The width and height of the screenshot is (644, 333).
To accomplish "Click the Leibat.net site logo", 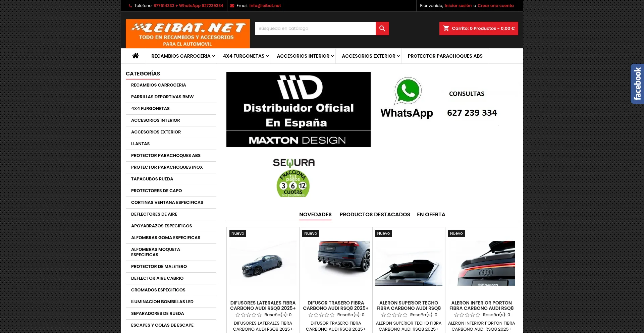I will pyautogui.click(x=188, y=34).
